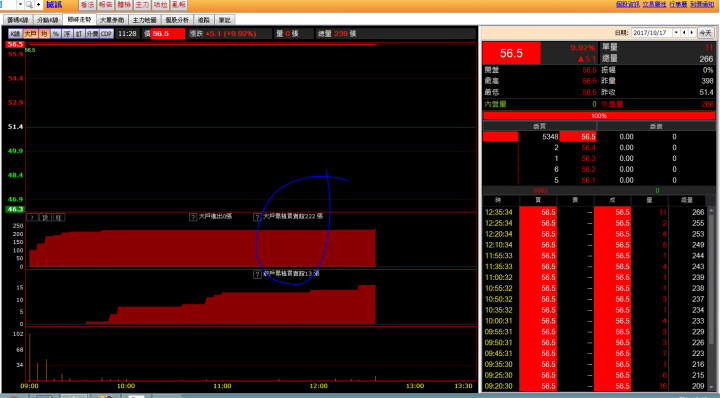Viewport: 720px width, 398px height.
Task: Click the help icon beside 大戶進出0張
Action: (x=193, y=217)
